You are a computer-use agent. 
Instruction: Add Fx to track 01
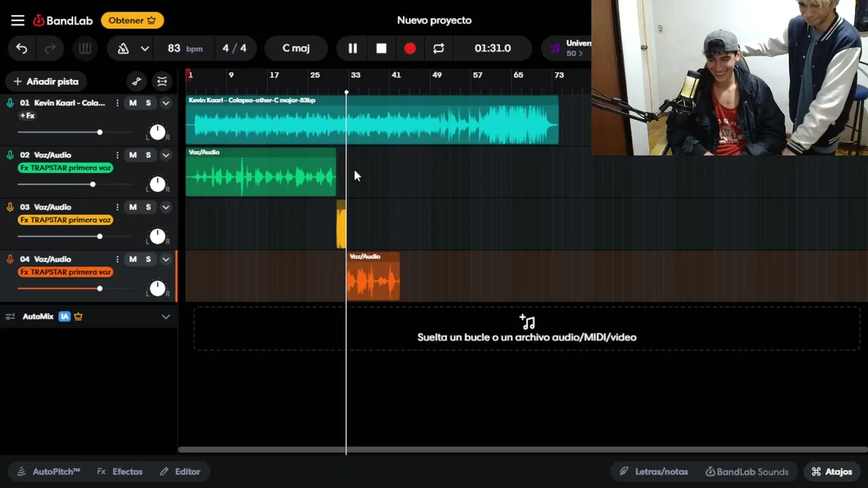pos(27,116)
